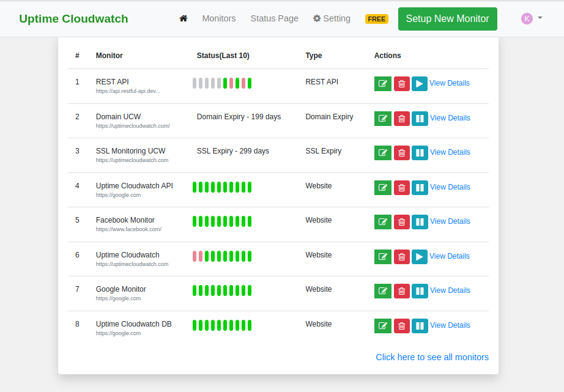This screenshot has height=392, width=564.
Task: Click the Setup New Monitor button
Action: 447,19
